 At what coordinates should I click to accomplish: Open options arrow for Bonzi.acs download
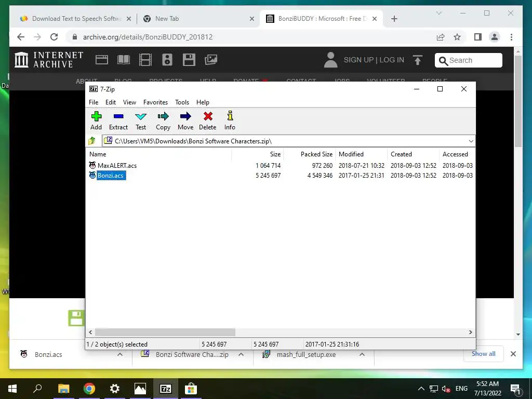click(x=120, y=354)
